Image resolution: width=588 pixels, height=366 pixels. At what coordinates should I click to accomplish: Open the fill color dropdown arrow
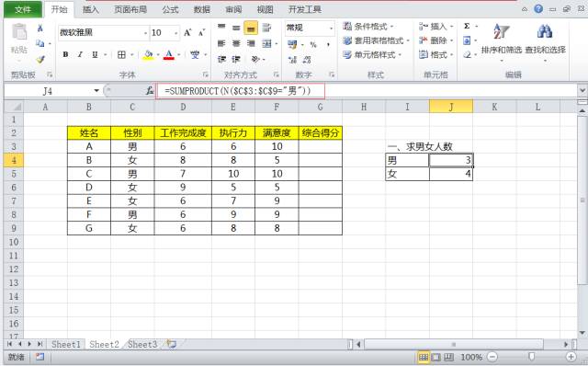[x=158, y=55]
